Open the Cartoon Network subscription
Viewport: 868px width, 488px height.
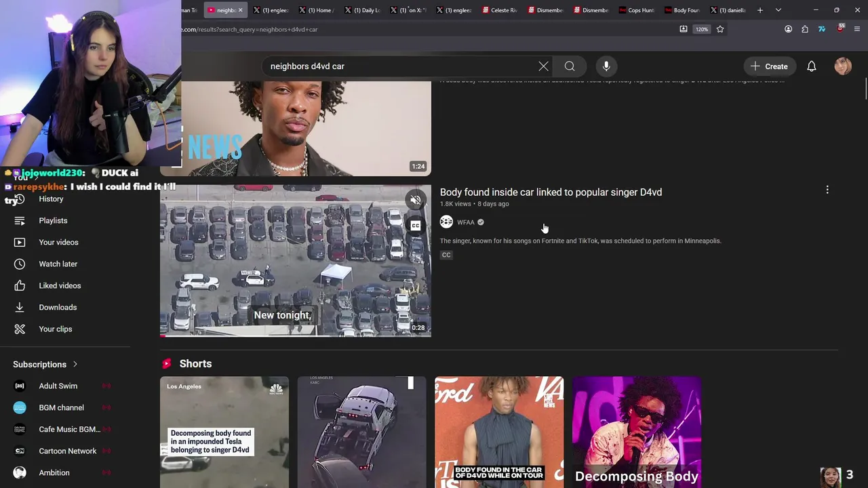click(68, 451)
